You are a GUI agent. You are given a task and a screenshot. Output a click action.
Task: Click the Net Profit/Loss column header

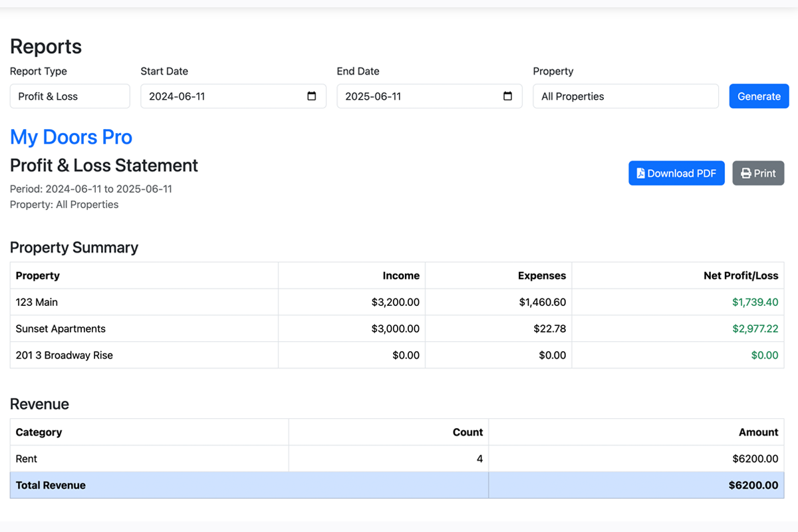tap(739, 275)
